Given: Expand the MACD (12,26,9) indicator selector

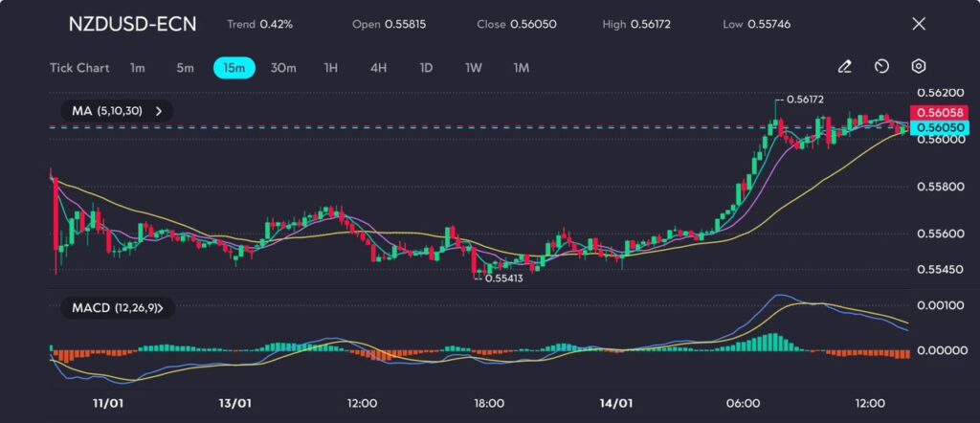Looking at the screenshot, I should (118, 307).
